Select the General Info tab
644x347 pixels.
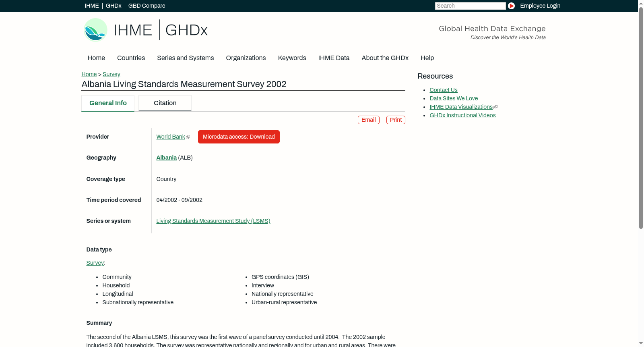click(x=108, y=103)
